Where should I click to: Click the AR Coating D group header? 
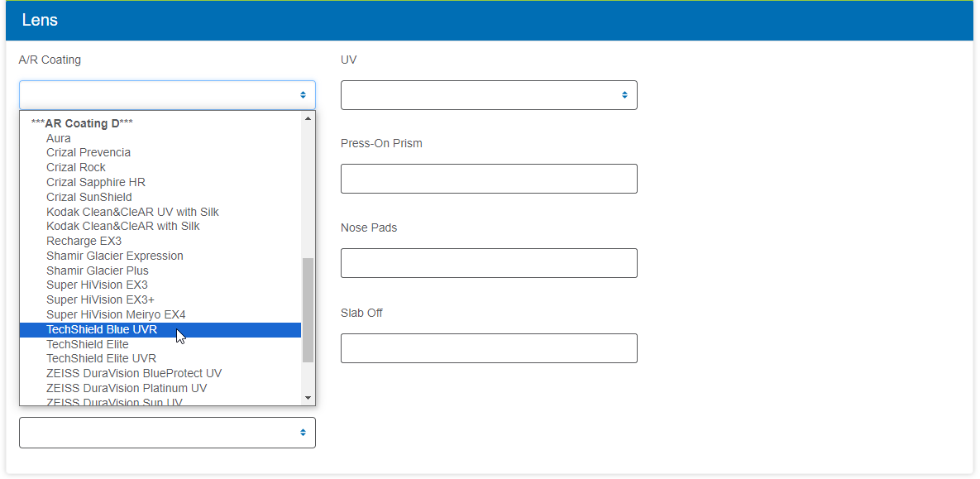[x=82, y=123]
